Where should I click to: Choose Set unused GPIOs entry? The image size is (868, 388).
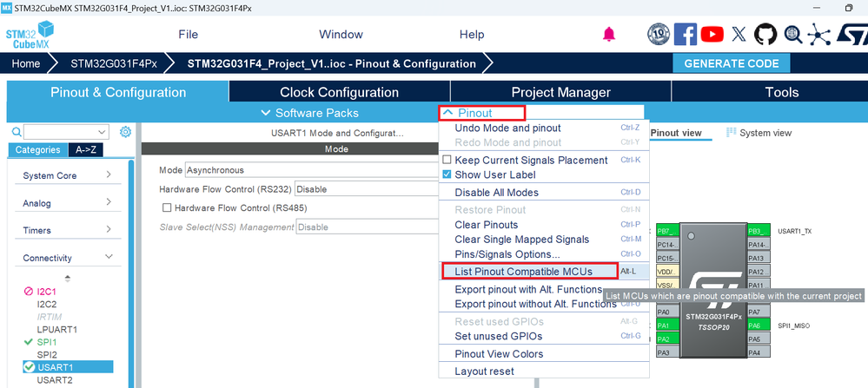pyautogui.click(x=544, y=336)
